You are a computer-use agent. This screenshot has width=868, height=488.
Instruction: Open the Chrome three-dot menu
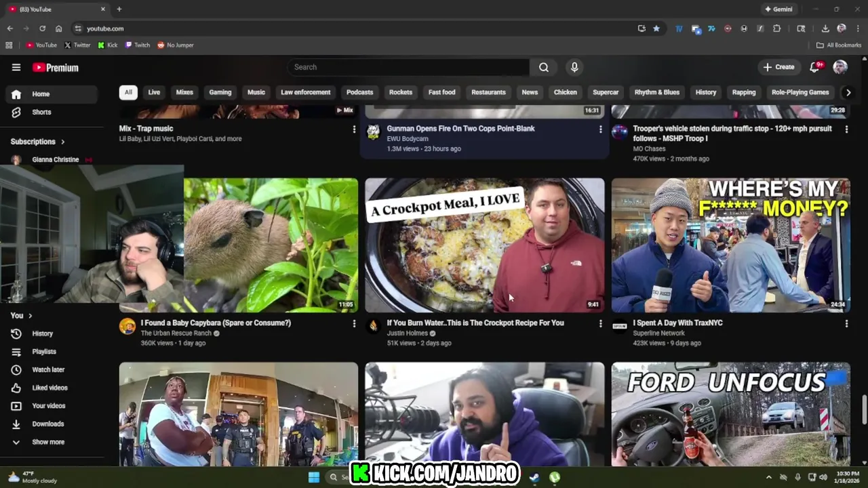(857, 28)
